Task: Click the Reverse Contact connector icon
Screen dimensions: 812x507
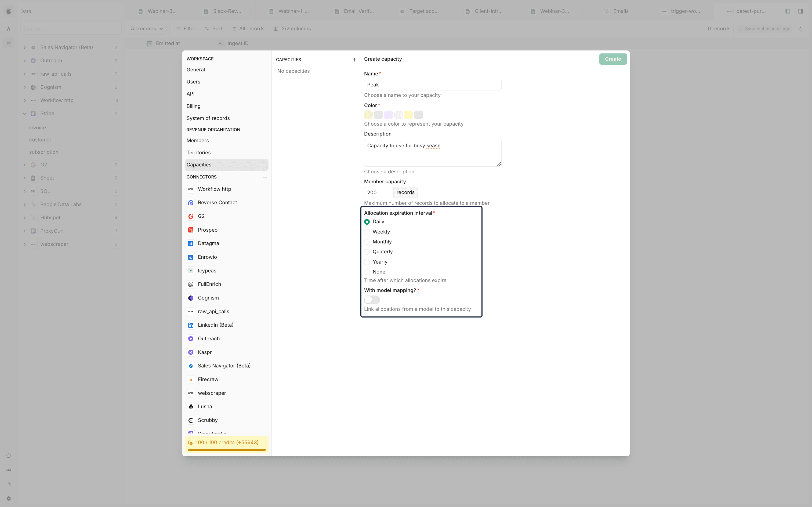Action: point(191,202)
